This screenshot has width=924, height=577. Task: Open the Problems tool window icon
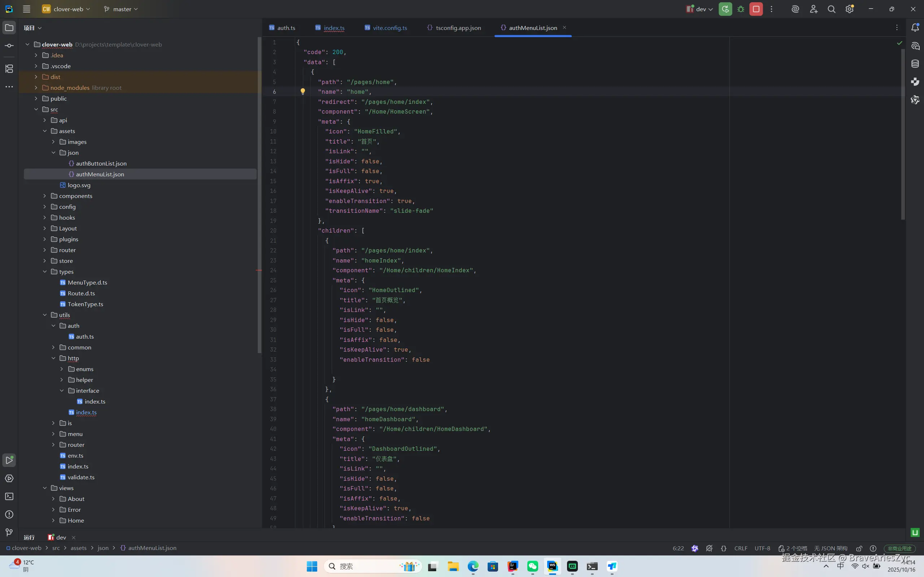point(9,514)
